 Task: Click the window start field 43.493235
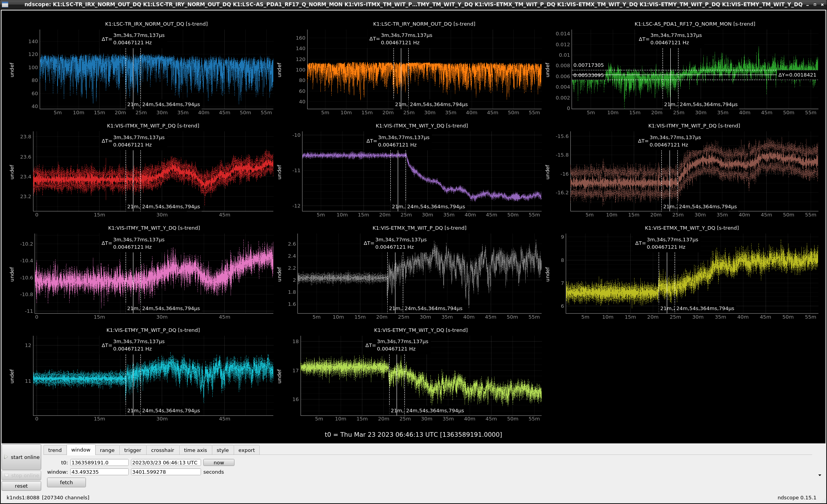(99, 472)
